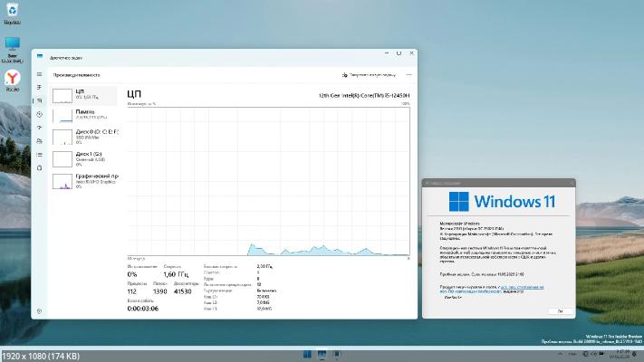Viewport: 644px width, 362px height.
Task: Open the three-dots more options menu
Action: [x=409, y=75]
